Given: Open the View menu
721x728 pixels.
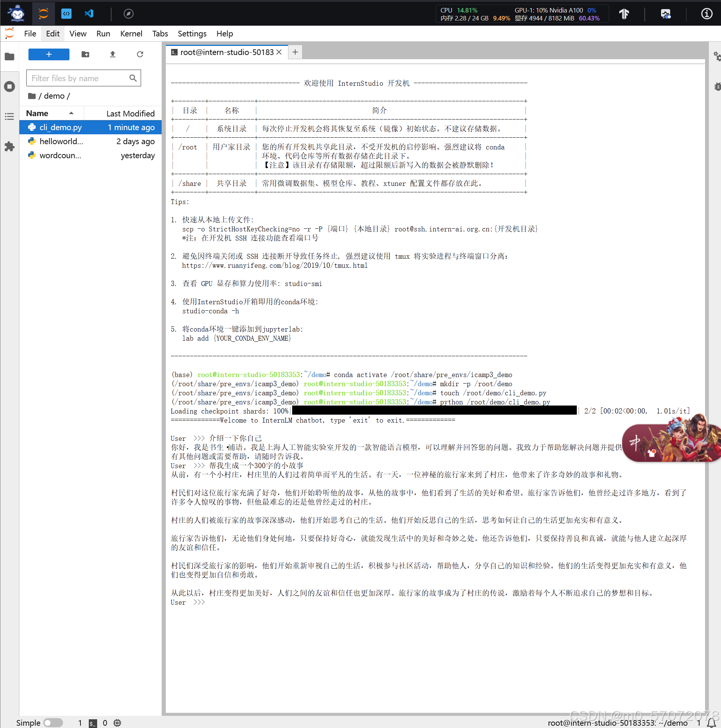Looking at the screenshot, I should click(78, 34).
